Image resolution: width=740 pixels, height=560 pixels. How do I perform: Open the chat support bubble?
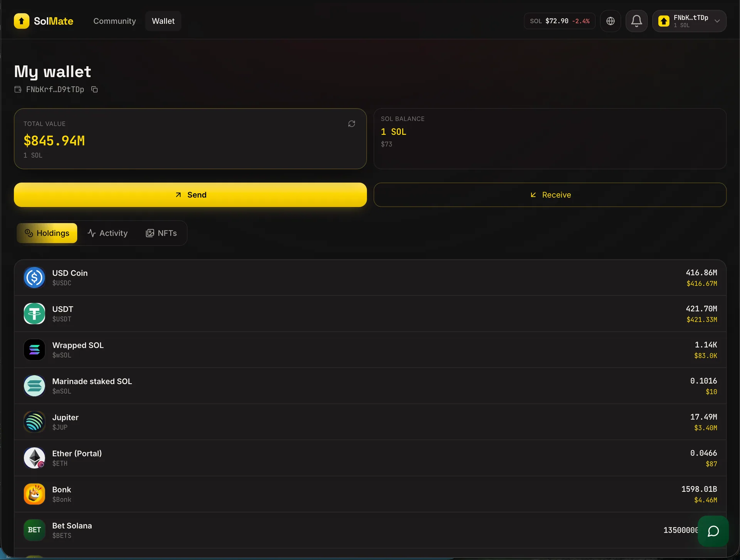click(713, 531)
